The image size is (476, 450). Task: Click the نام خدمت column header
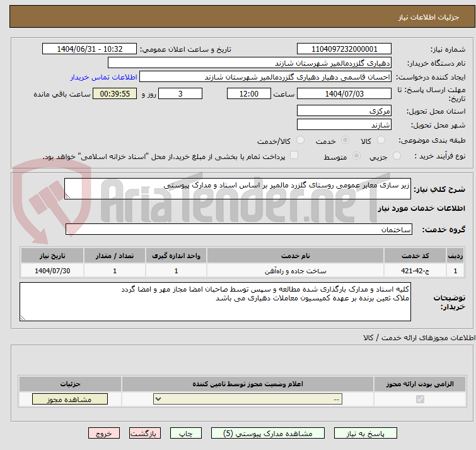coord(296,256)
